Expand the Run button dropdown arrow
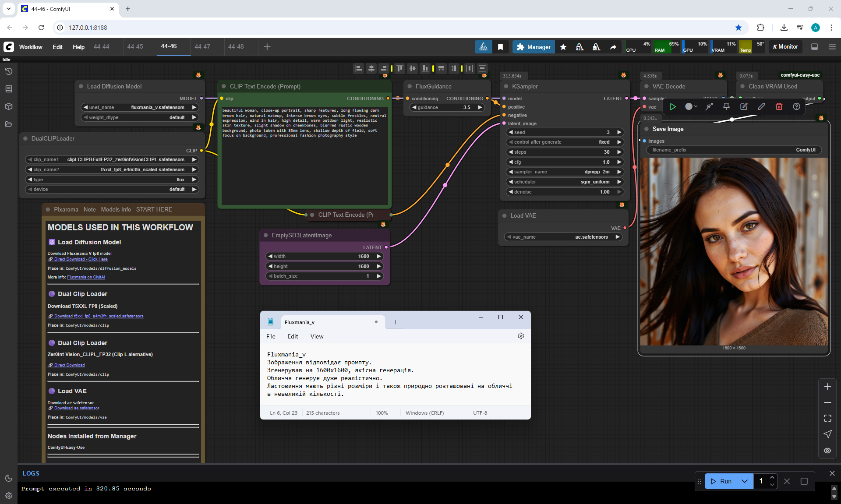 tap(744, 481)
